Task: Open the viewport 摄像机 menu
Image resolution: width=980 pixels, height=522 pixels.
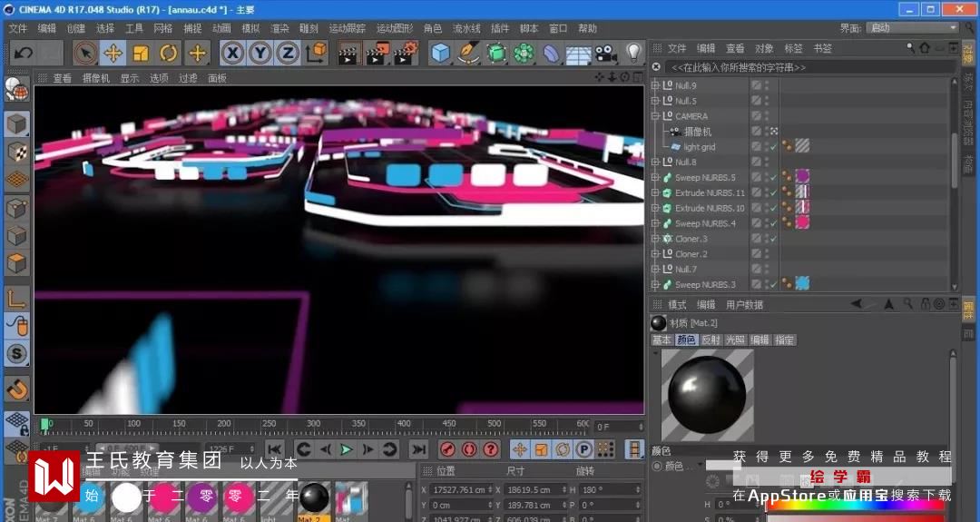Action: click(x=95, y=78)
